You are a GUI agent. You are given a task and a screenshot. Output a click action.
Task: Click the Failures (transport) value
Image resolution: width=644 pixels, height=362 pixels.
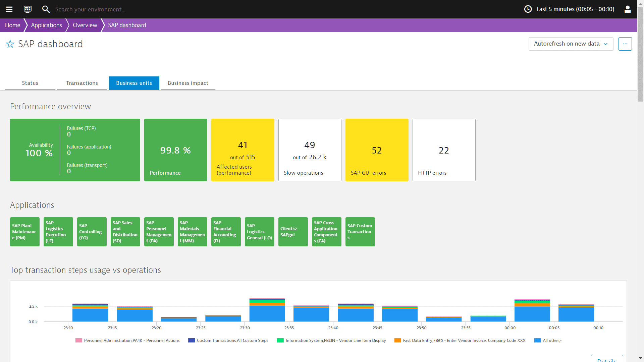pyautogui.click(x=69, y=171)
